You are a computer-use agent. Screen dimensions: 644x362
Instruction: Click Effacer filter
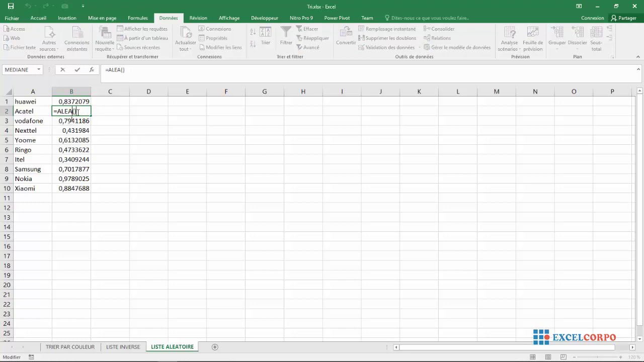[x=307, y=29]
